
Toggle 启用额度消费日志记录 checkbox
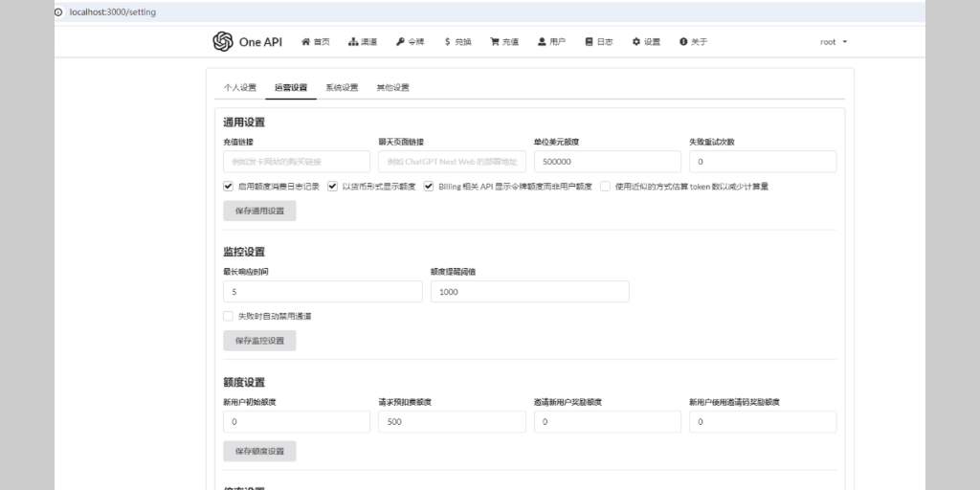pos(228,187)
